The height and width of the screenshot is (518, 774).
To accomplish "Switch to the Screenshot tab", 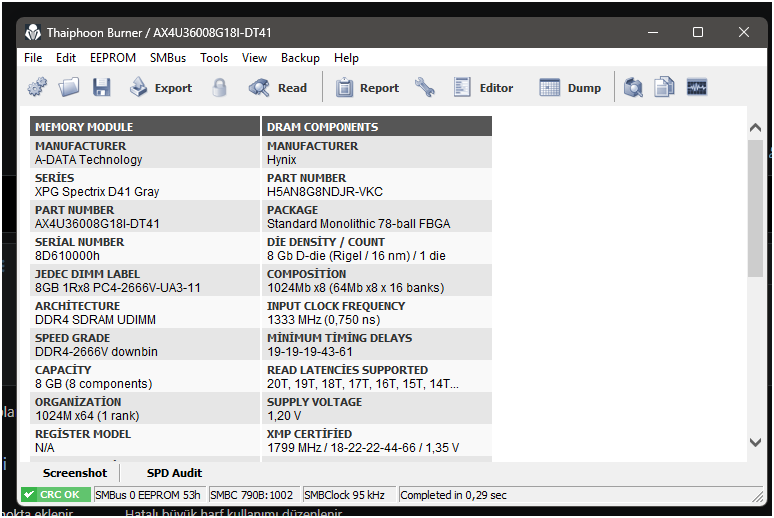I will 75,473.
